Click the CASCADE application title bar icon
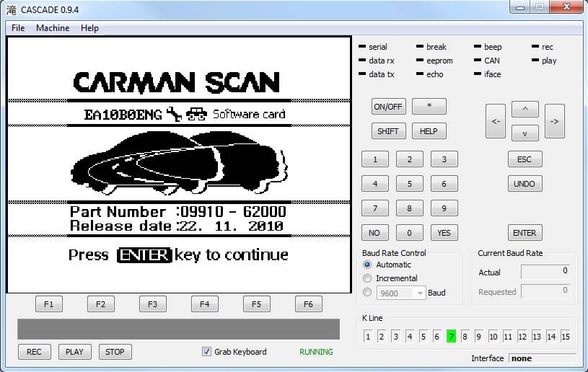This screenshot has width=588, height=372. 12,10
